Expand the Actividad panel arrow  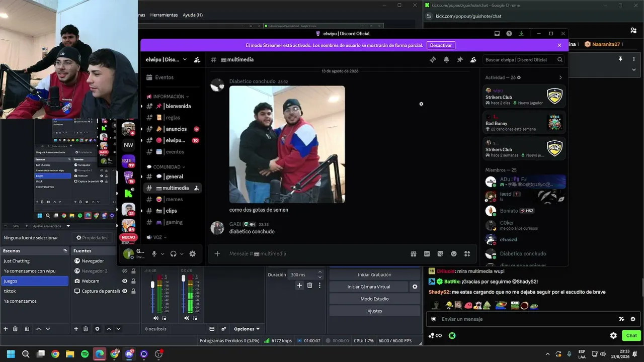tap(560, 77)
